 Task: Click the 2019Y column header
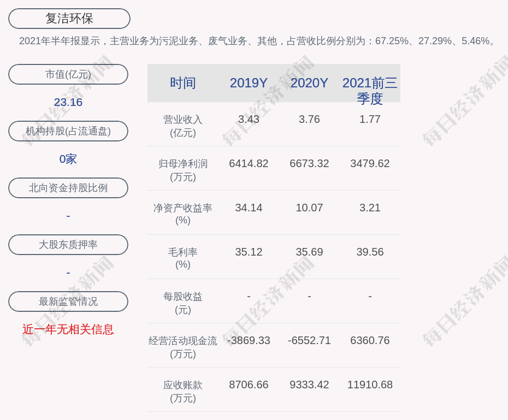click(x=249, y=83)
